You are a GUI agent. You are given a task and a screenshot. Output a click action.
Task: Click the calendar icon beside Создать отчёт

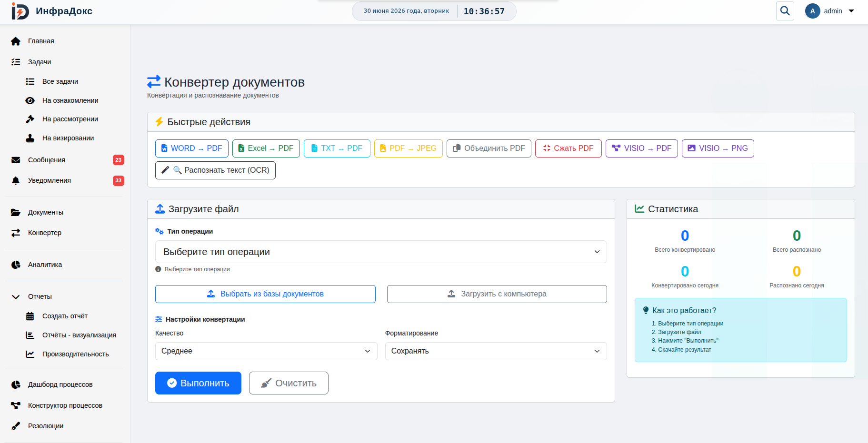(30, 316)
